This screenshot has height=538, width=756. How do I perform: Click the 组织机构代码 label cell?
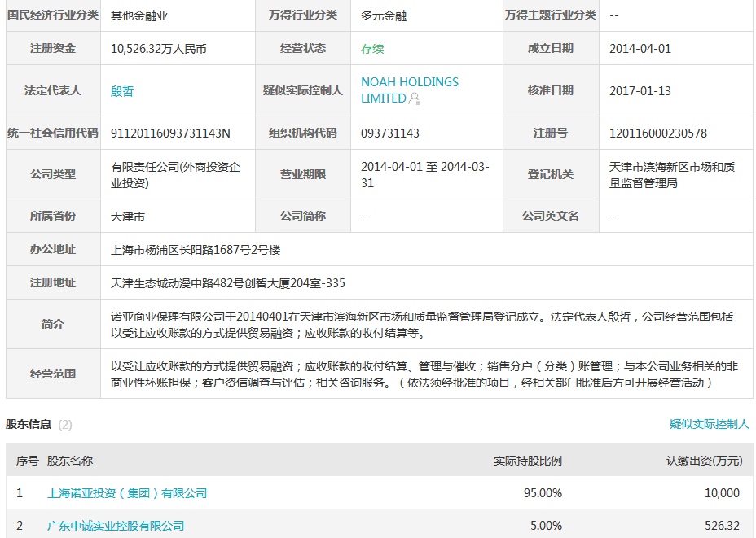pos(303,133)
